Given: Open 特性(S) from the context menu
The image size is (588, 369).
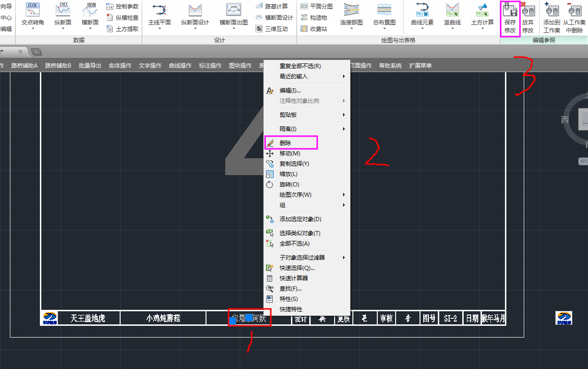Looking at the screenshot, I should (x=307, y=299).
